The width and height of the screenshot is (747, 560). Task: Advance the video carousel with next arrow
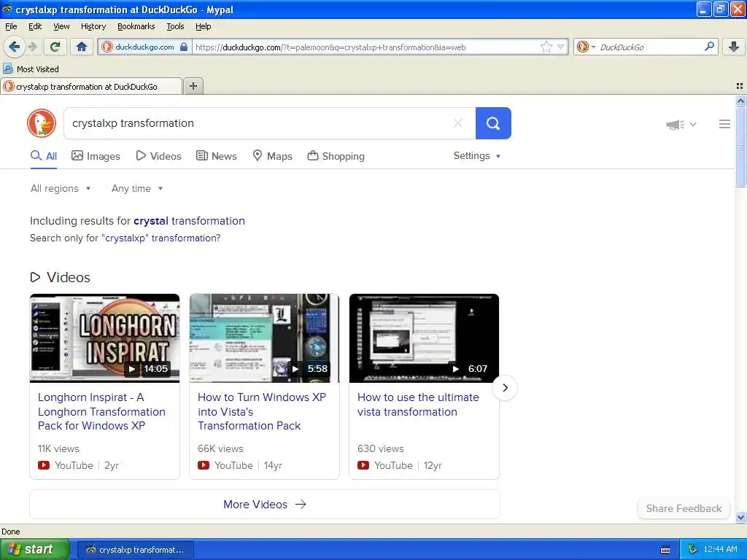(505, 388)
